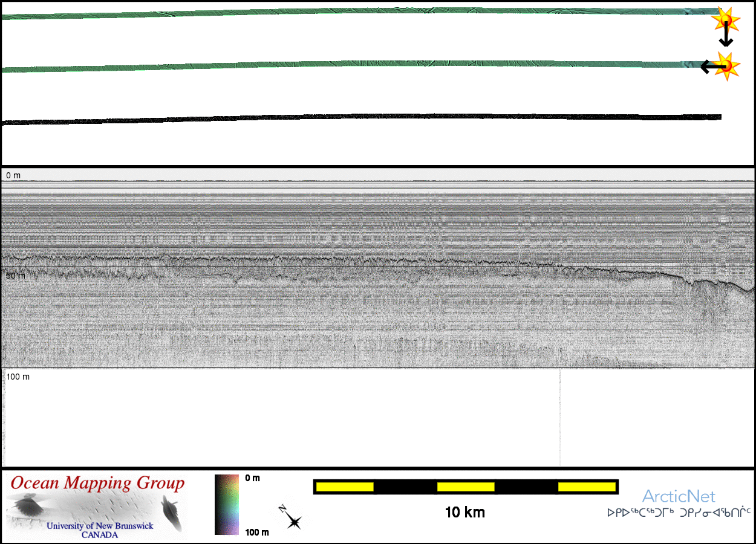Click the yellow-black scale bar
This screenshot has height=544, width=756.
click(x=466, y=487)
